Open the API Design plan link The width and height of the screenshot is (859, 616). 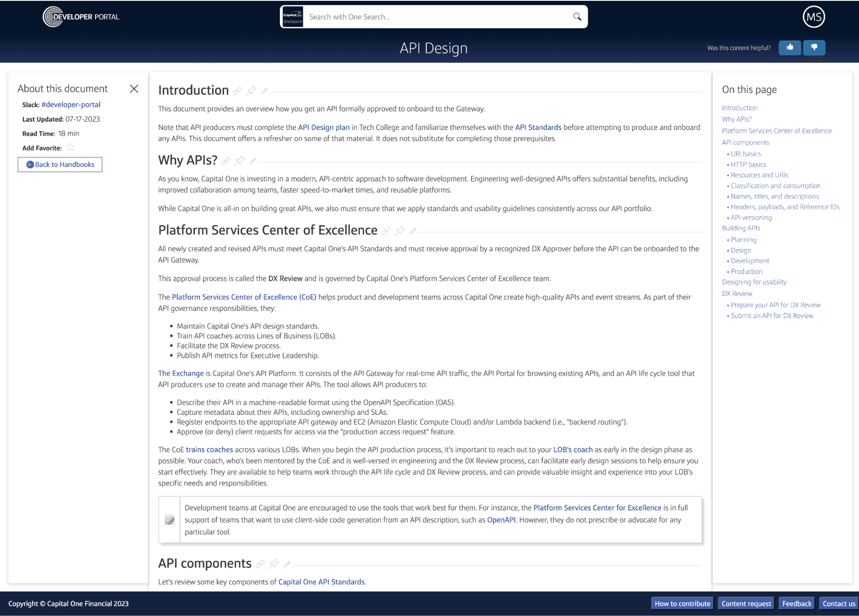pyautogui.click(x=324, y=127)
